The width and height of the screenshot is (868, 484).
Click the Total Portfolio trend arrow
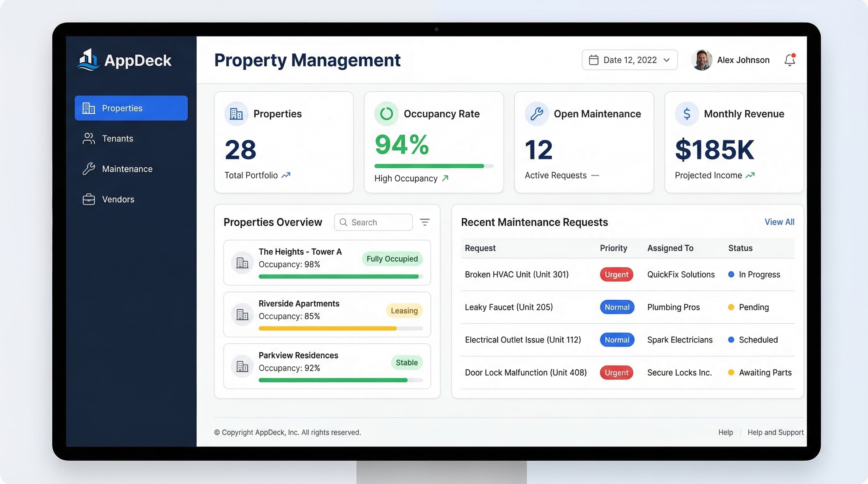tap(286, 175)
